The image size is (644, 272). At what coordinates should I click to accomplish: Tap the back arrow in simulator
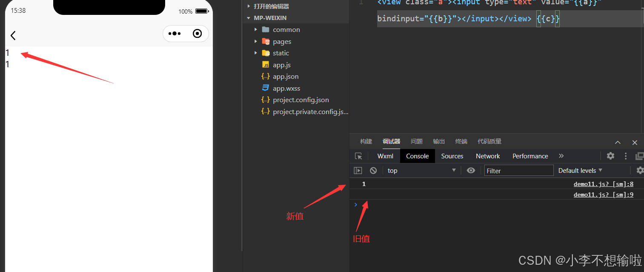pos(13,35)
